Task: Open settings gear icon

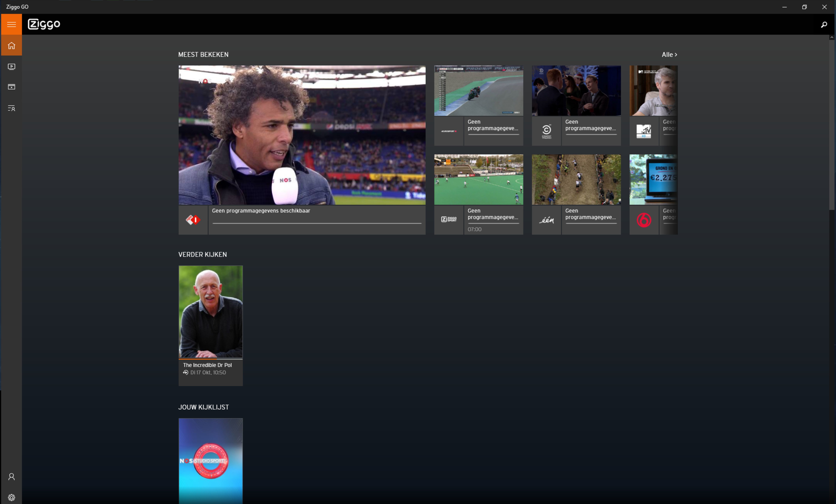Action: (12, 498)
